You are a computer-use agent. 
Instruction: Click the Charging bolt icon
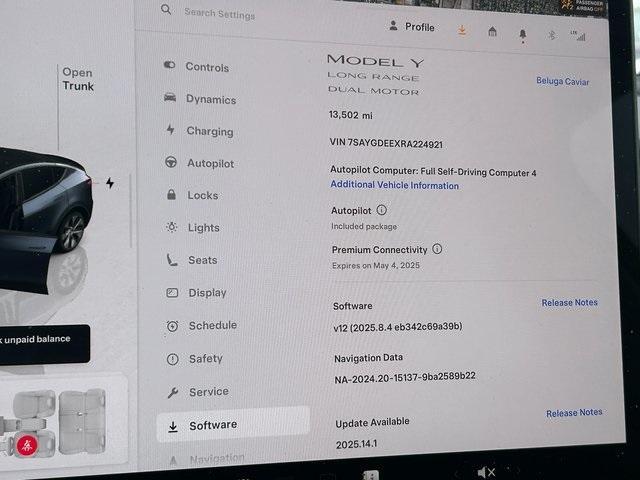click(x=171, y=129)
